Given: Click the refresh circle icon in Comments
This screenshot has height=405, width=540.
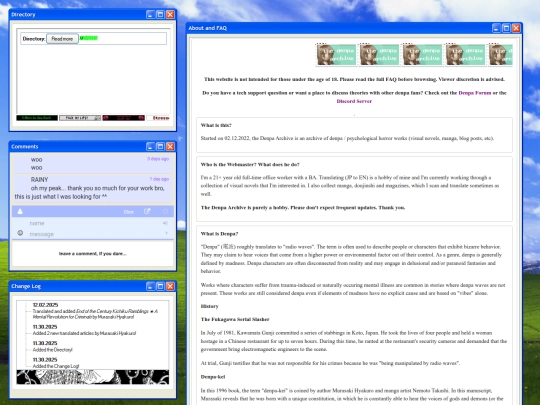Looking at the screenshot, I should coord(165,211).
